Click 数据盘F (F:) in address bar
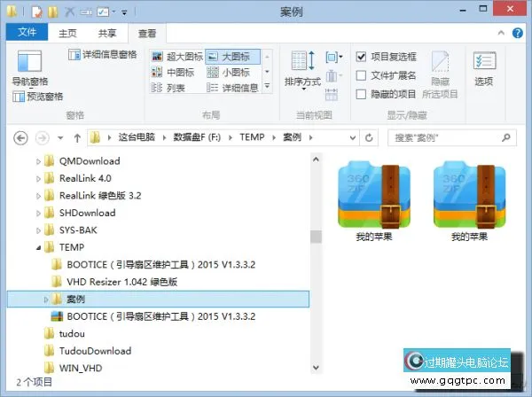532x397 pixels. click(197, 137)
